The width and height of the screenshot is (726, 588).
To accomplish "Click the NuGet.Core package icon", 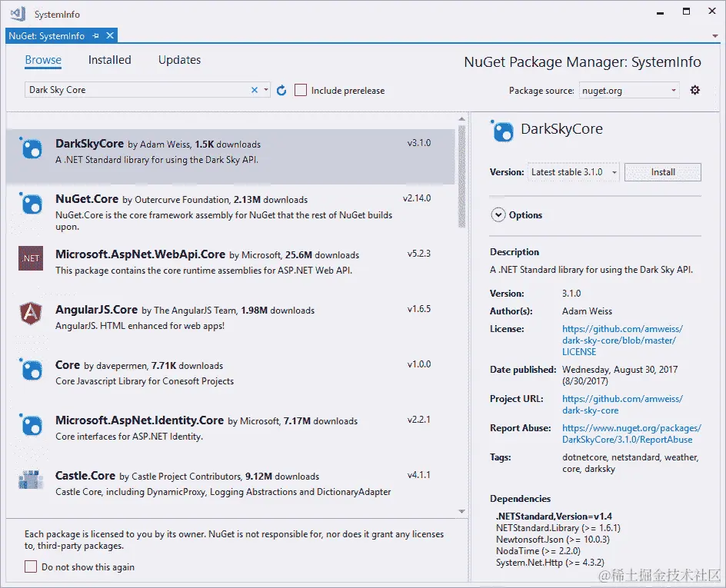I will click(32, 204).
